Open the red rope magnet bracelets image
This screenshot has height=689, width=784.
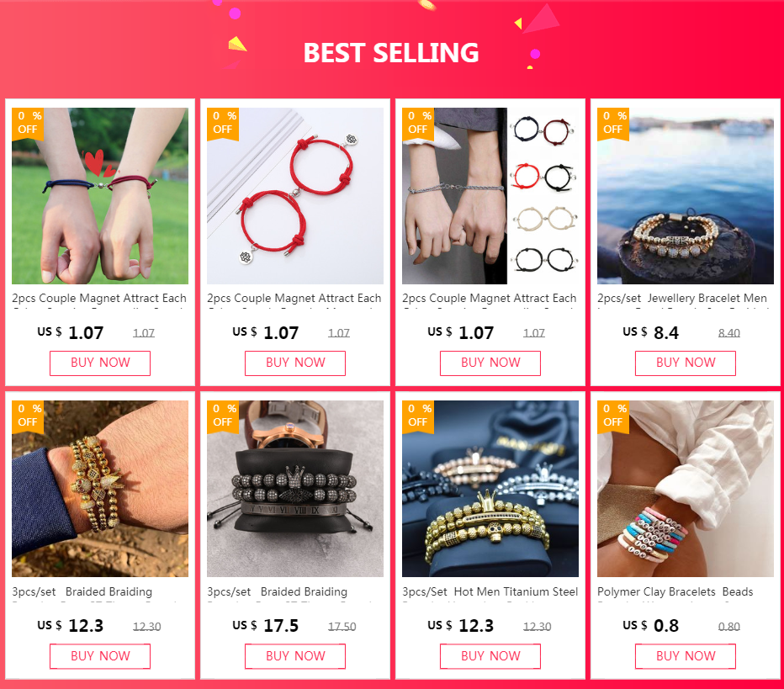(x=295, y=196)
